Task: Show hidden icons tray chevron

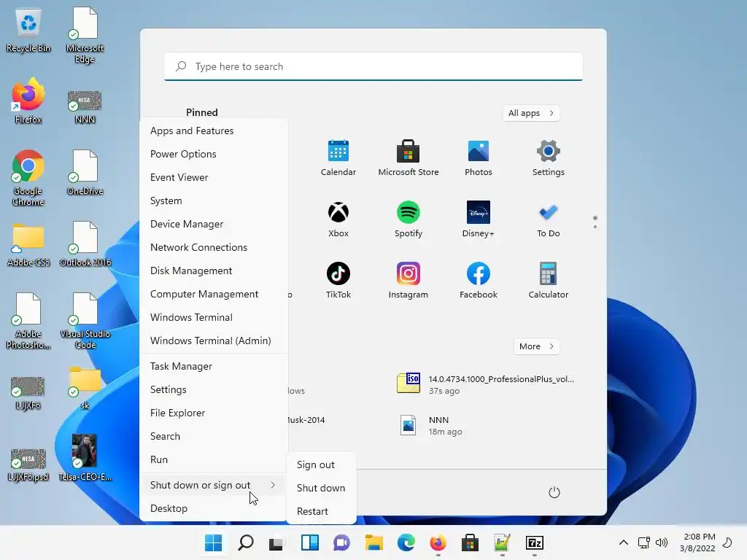Action: point(624,542)
